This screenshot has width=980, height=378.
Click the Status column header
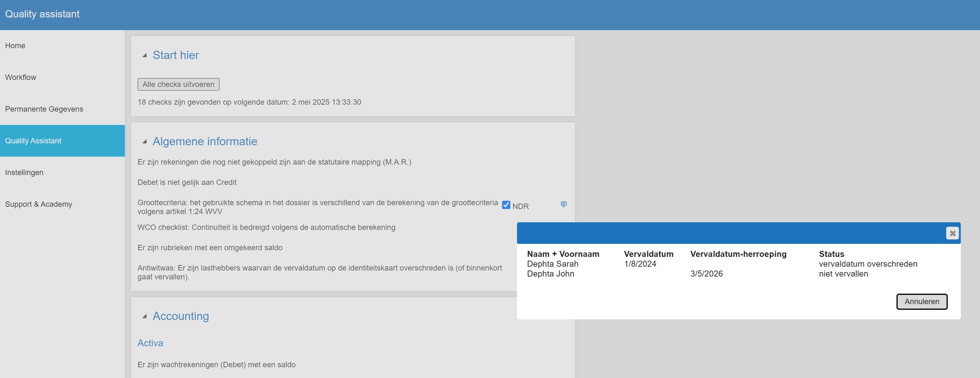[x=832, y=254]
